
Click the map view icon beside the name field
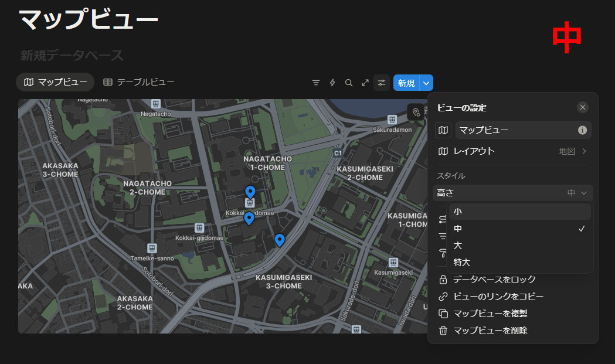coord(443,130)
